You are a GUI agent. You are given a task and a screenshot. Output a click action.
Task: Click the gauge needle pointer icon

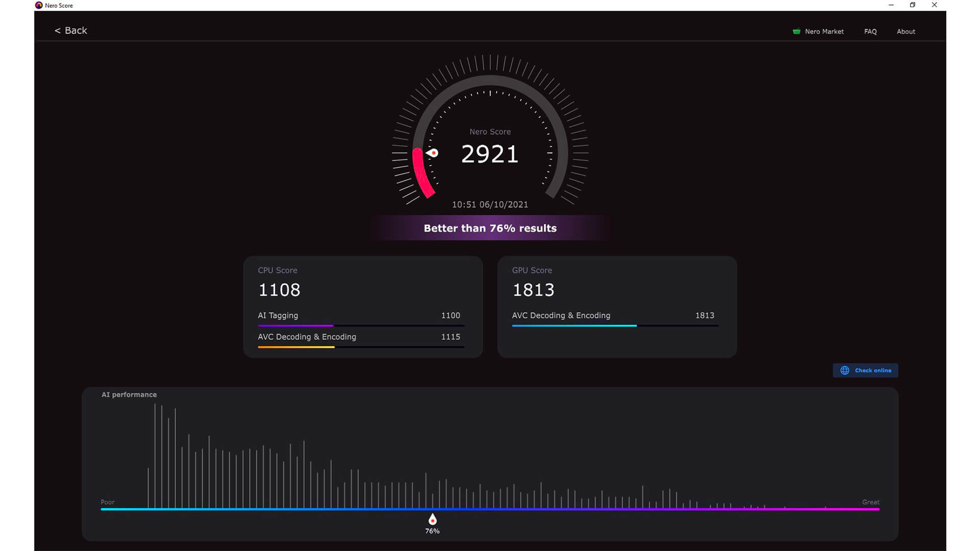[432, 153]
